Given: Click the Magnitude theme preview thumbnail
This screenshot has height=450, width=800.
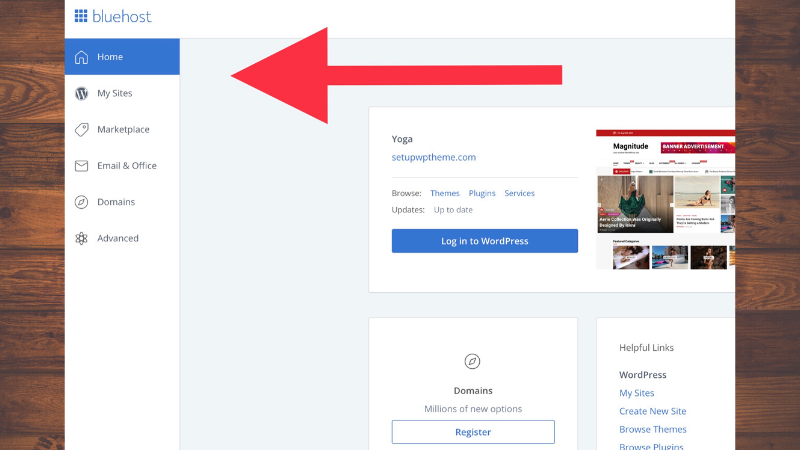Looking at the screenshot, I should click(x=665, y=199).
